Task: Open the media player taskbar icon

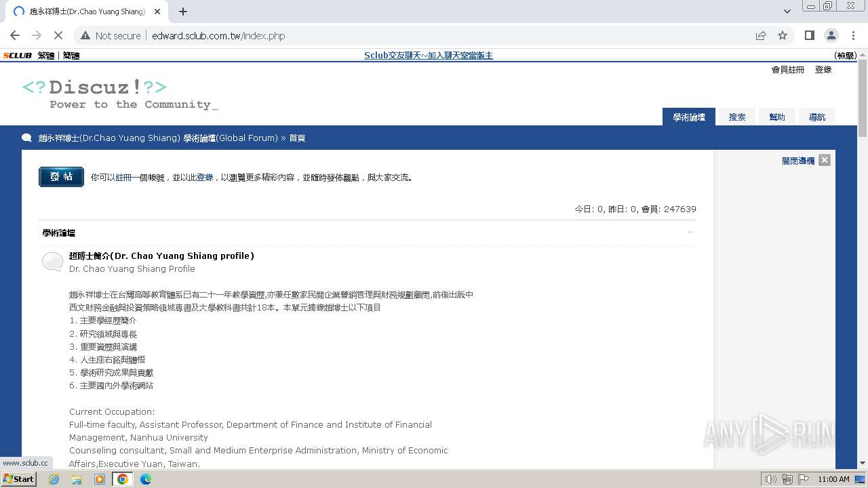Action: (100, 479)
